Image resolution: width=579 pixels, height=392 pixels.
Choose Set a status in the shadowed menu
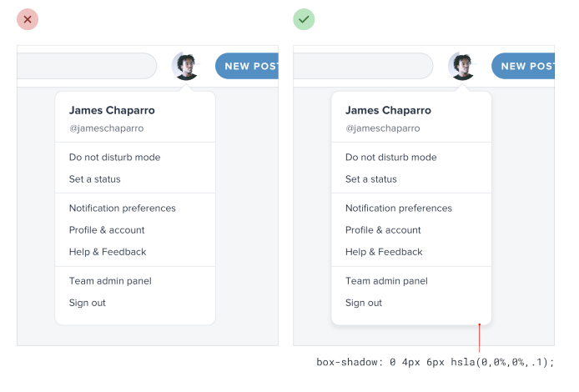[370, 179]
